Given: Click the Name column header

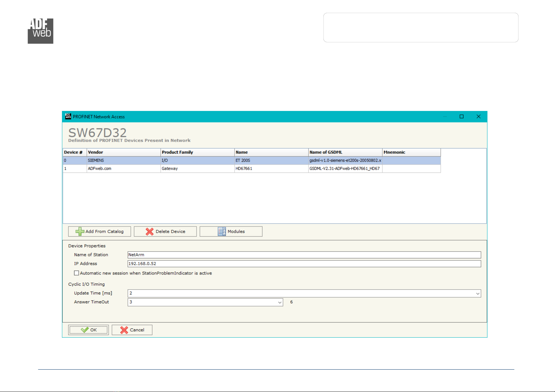Looking at the screenshot, I should coord(271,152).
